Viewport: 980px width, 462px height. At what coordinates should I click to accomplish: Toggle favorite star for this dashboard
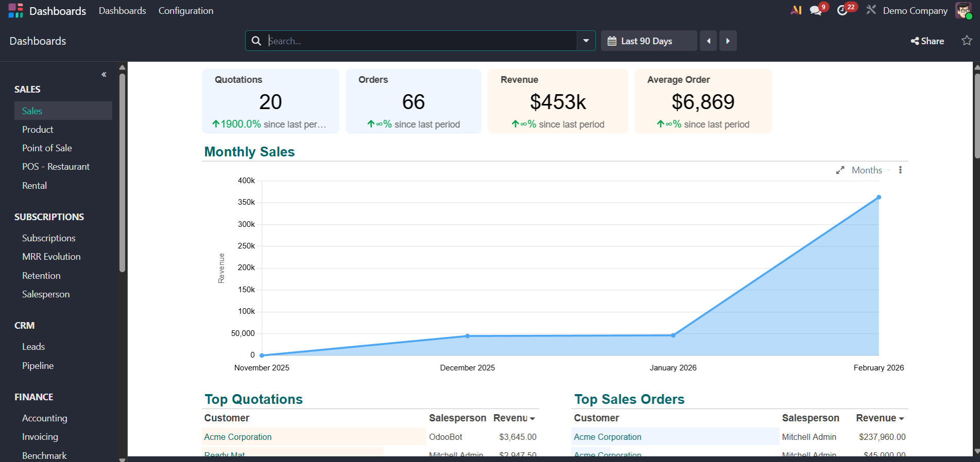(x=967, y=41)
